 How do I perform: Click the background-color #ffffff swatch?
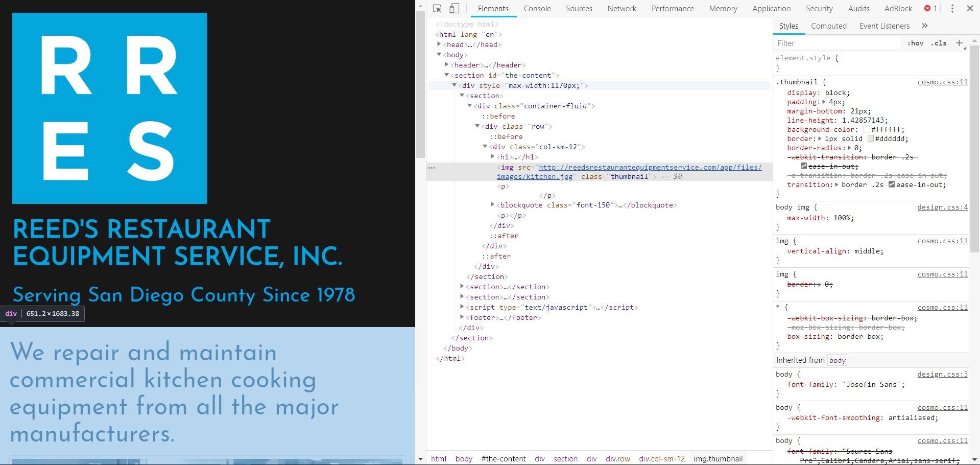pos(867,129)
